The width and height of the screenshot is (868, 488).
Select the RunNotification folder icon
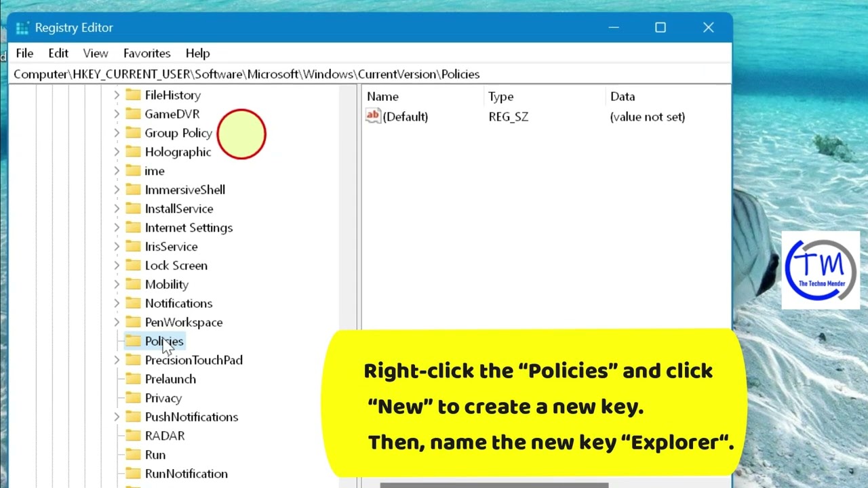(x=133, y=474)
